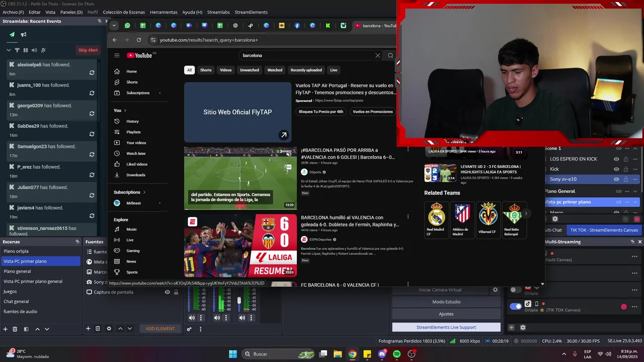Open scene filters icon in Escenas

coord(26,329)
